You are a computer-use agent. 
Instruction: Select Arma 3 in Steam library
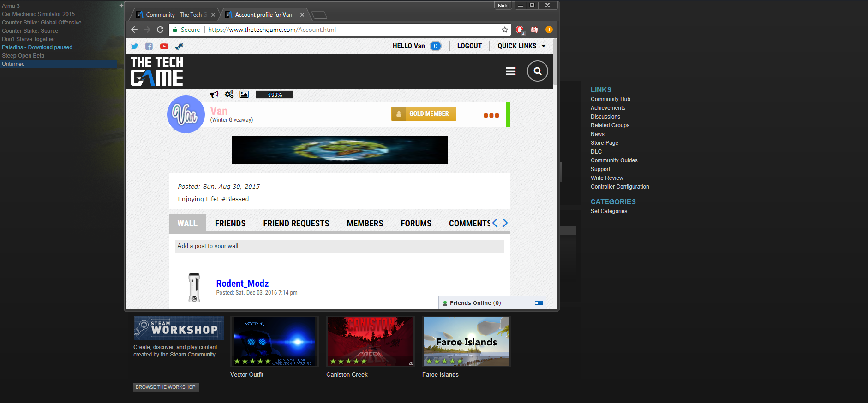coord(11,6)
